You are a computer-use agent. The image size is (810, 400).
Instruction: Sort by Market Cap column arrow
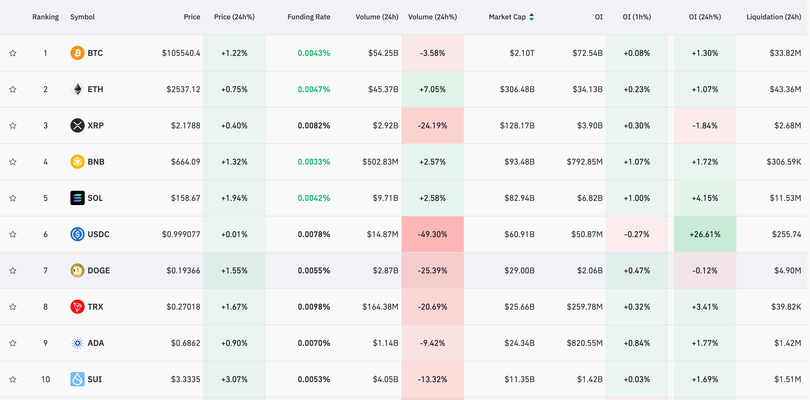(531, 17)
